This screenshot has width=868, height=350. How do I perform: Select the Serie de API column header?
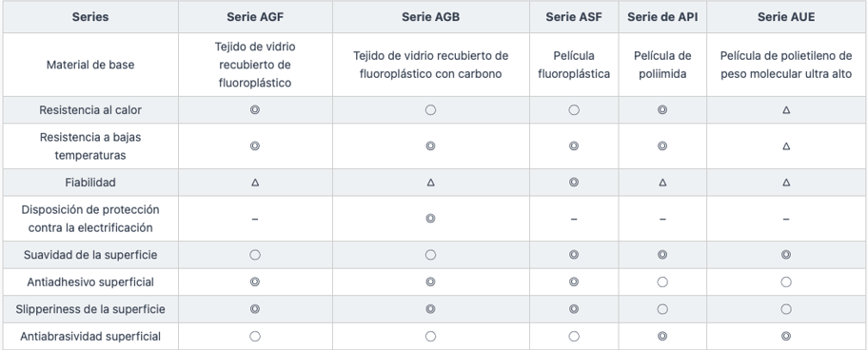[x=662, y=17]
